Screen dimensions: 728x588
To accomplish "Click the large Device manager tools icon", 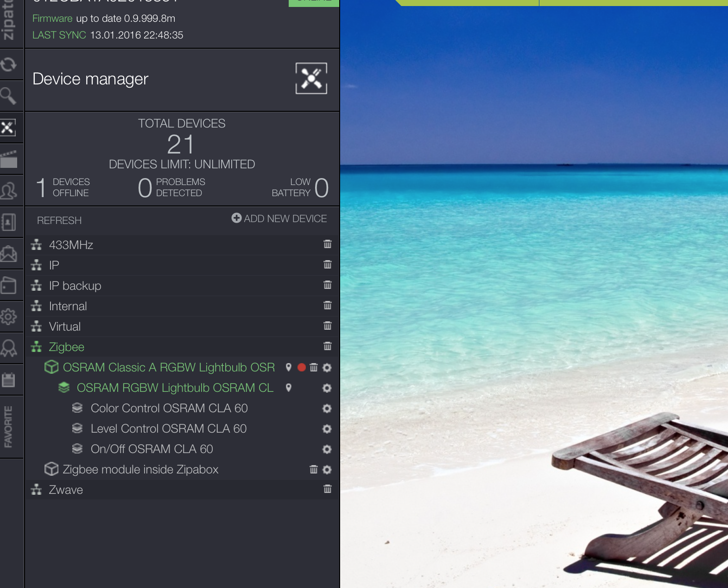I will (x=311, y=78).
